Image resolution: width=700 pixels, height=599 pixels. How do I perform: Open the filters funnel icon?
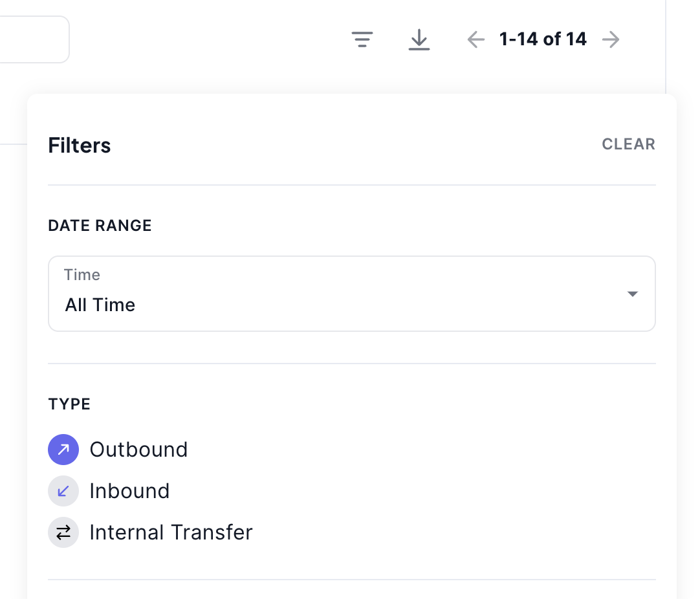(362, 40)
